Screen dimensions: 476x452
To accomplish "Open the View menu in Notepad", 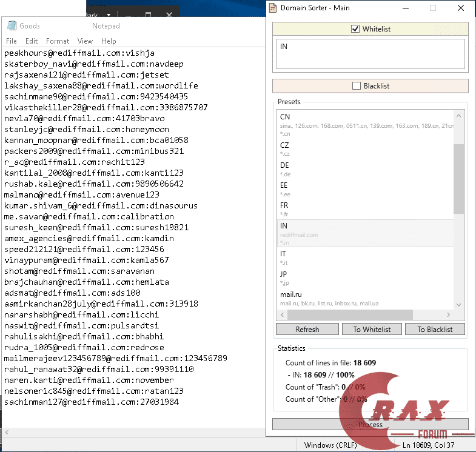I will coord(85,41).
